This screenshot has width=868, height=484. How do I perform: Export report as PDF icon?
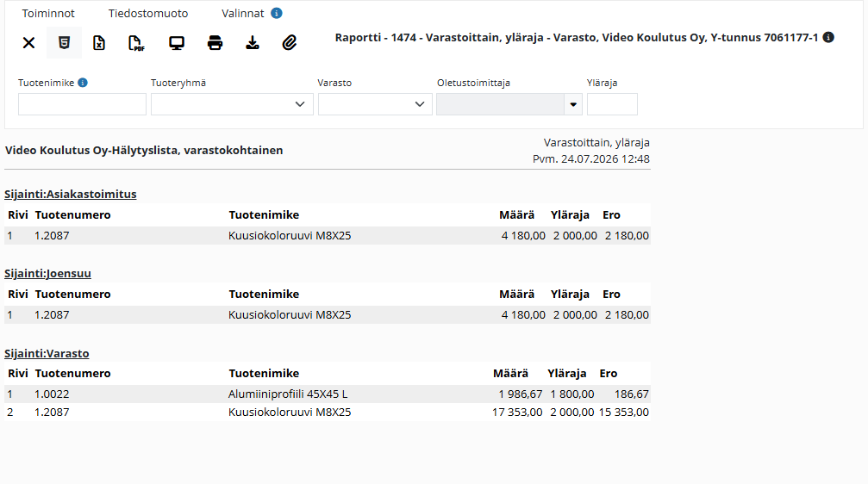coord(136,42)
